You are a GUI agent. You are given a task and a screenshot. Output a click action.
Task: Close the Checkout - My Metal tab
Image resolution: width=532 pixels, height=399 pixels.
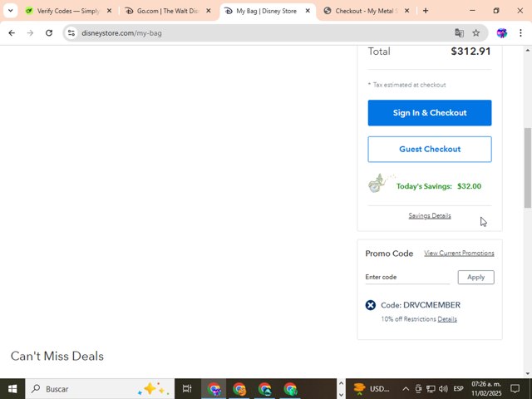[406, 11]
